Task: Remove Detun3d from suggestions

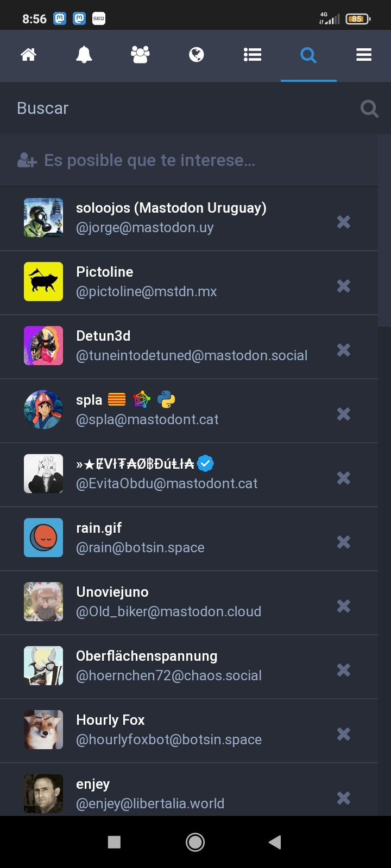Action: pos(343,350)
